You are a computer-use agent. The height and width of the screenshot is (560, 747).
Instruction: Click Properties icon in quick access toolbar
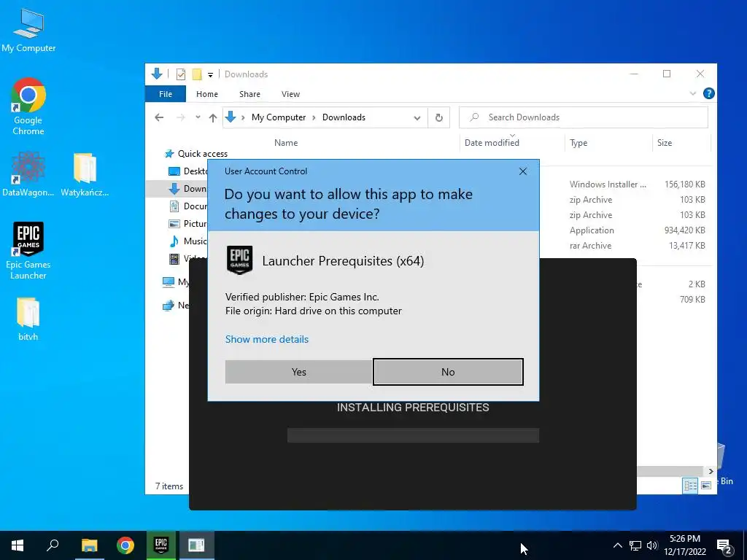point(181,74)
